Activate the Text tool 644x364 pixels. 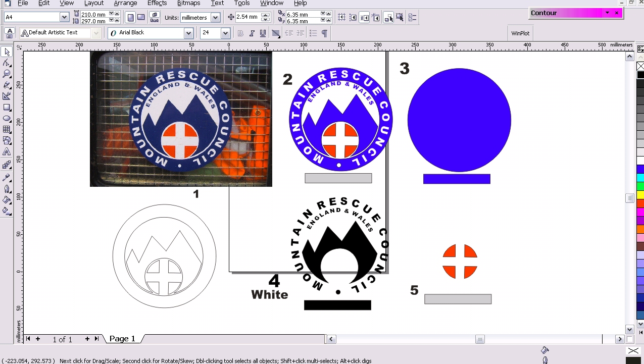point(7,152)
